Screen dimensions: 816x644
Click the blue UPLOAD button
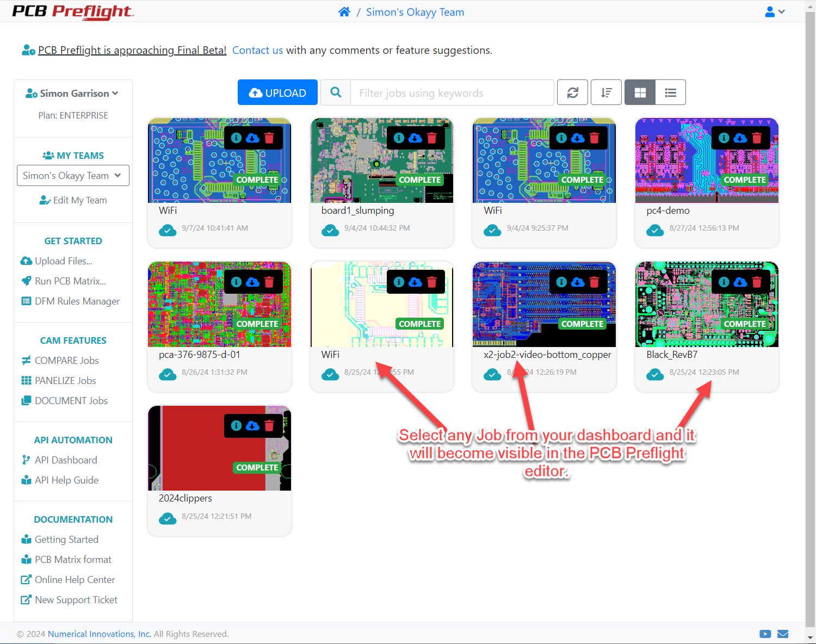[277, 92]
